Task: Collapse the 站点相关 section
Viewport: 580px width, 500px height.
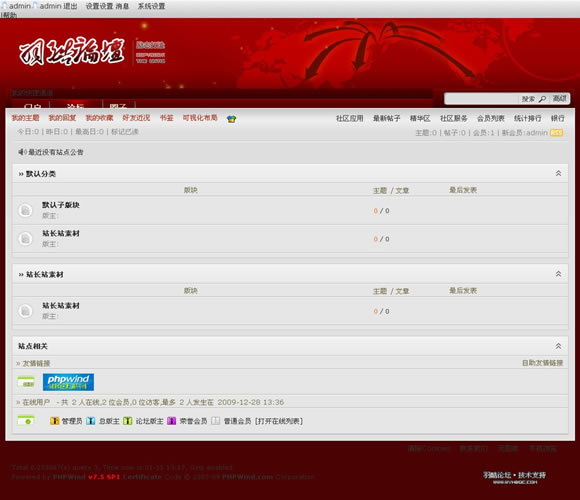Action: (x=558, y=346)
